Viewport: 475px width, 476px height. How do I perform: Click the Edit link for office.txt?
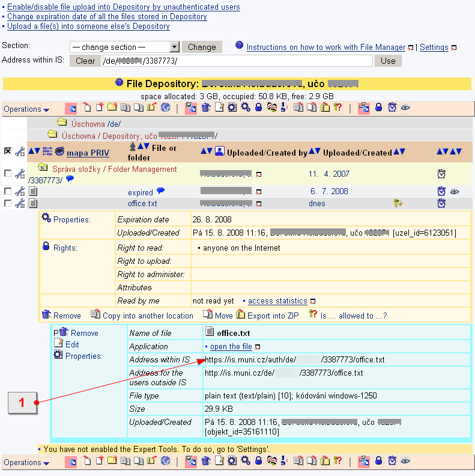[72, 344]
